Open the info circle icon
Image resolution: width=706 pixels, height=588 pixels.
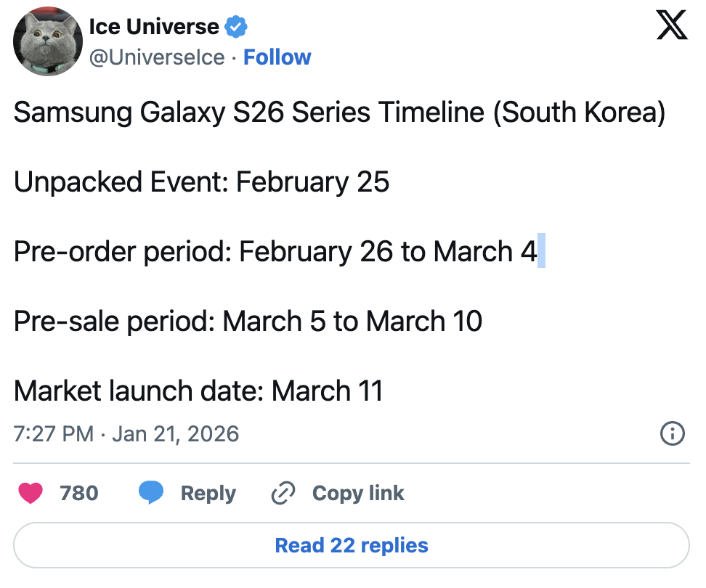click(x=672, y=434)
